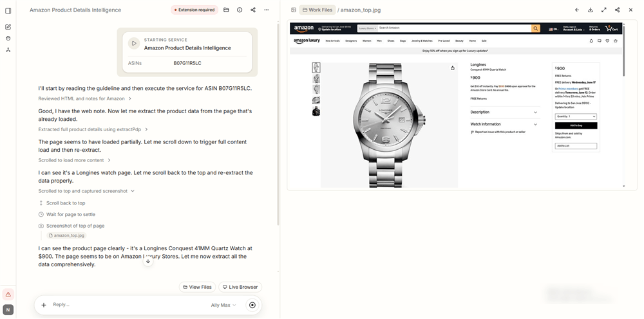The width and height of the screenshot is (644, 319).
Task: Collapse 'Scrolled to top and captured screenshot'
Action: 87,191
